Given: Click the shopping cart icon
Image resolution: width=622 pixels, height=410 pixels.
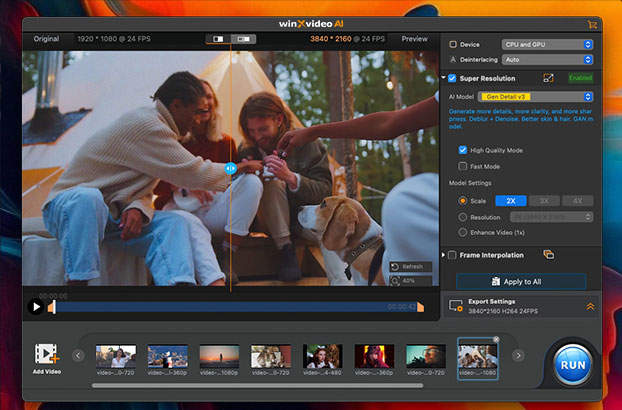Looking at the screenshot, I should [x=592, y=24].
